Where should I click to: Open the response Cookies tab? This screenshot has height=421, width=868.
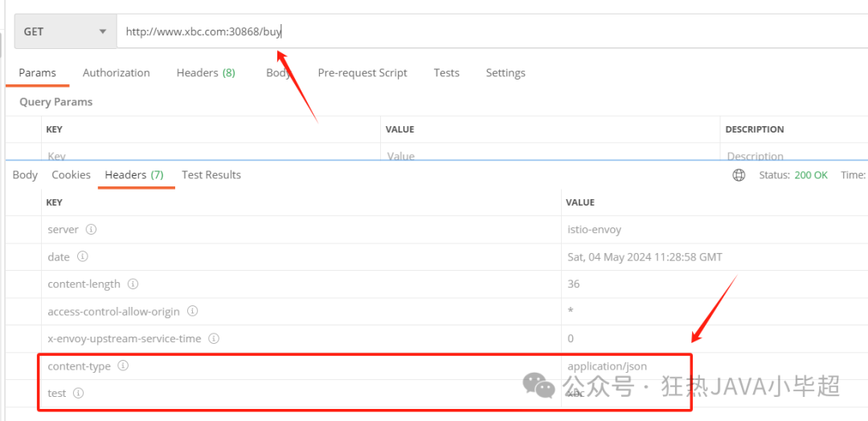pos(71,175)
